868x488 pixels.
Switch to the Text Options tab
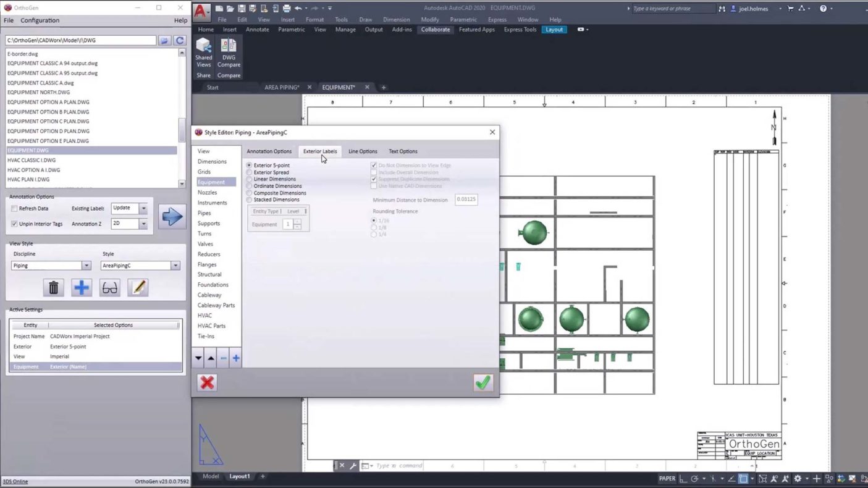click(x=403, y=151)
